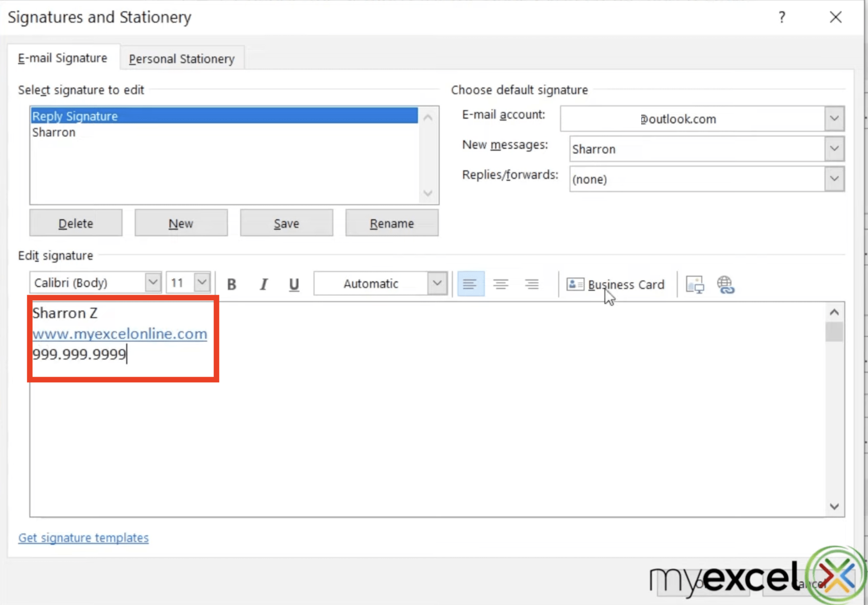
Task: Click the www.myexcelonline.com link in signature
Action: [x=120, y=334]
